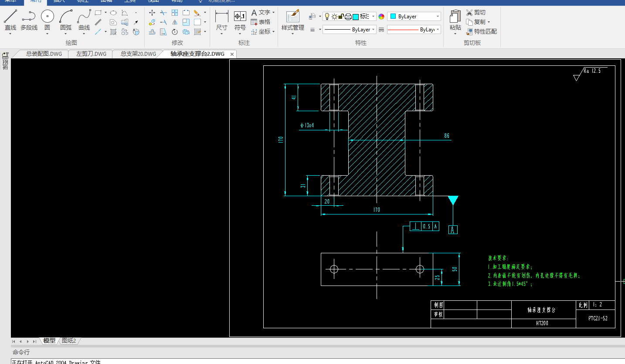Click the 特性匹配 match properties button
This screenshot has height=364, width=625.
click(x=482, y=31)
